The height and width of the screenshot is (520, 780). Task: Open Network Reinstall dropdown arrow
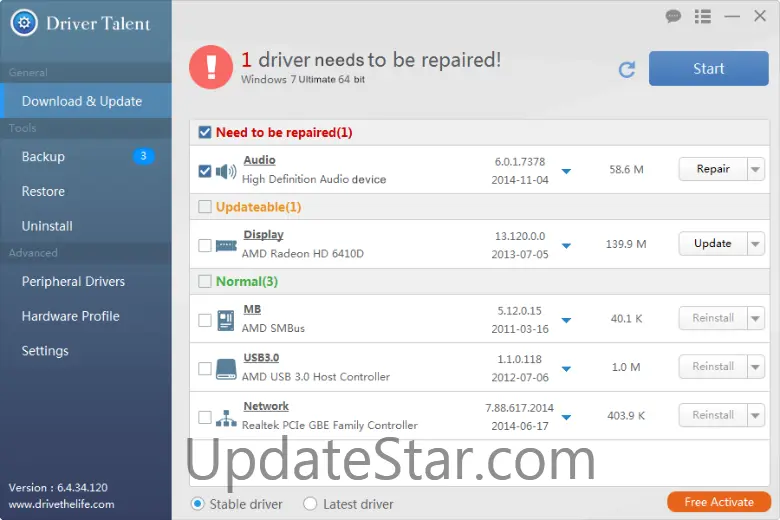click(756, 415)
